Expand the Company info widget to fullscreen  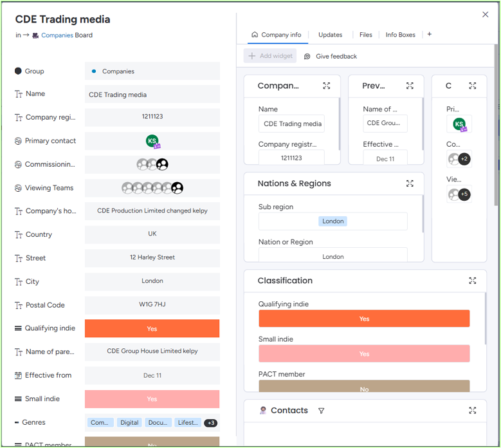[327, 86]
